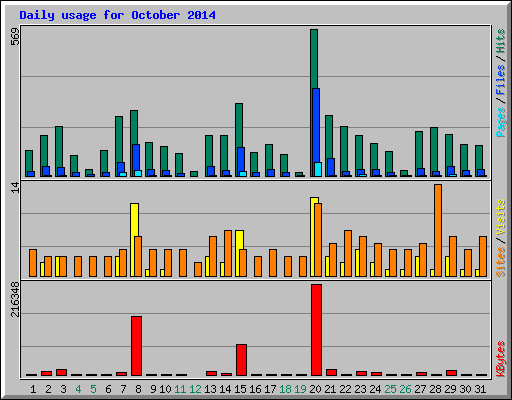Click green weekend day label 5
Viewport: 512px width, 400px height.
[93, 389]
